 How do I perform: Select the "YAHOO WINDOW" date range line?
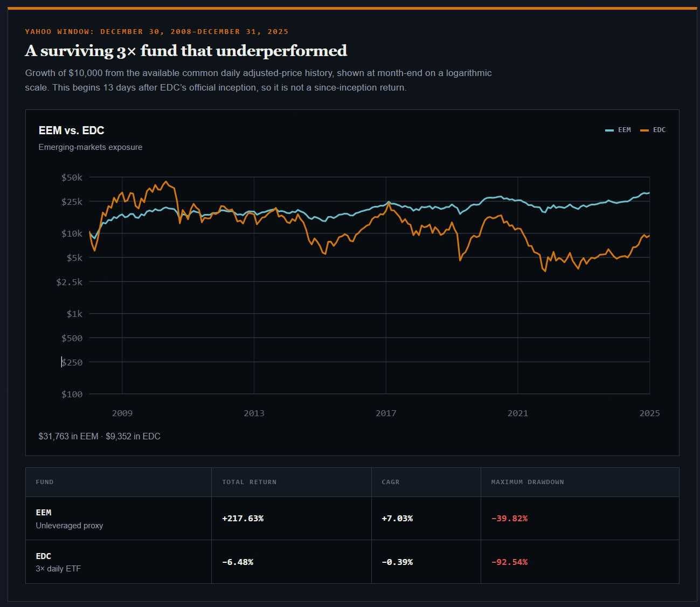[x=157, y=31]
